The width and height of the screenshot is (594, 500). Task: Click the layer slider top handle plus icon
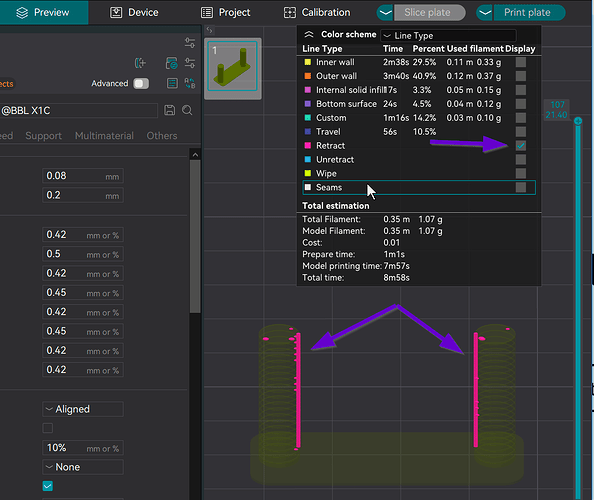[x=578, y=121]
